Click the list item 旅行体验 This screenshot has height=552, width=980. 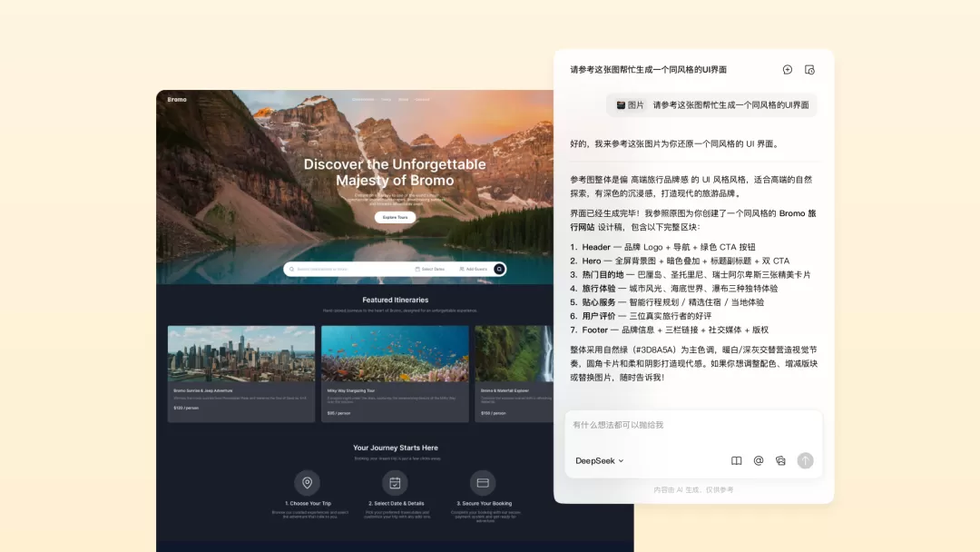(674, 288)
